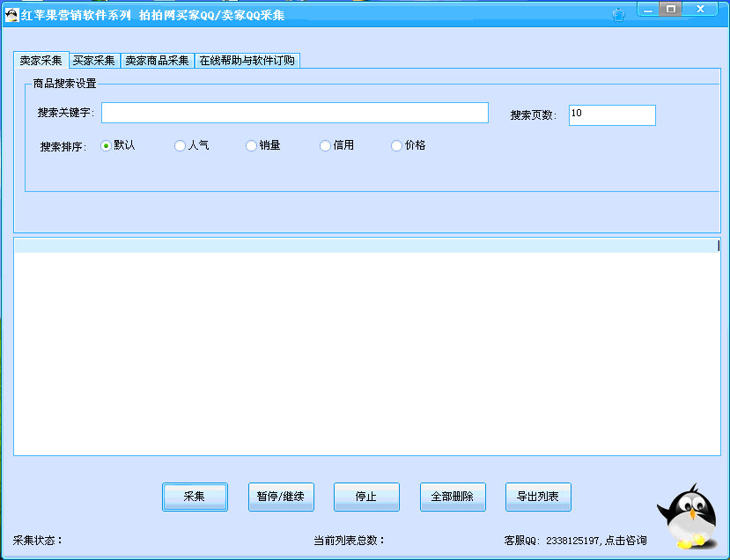The width and height of the screenshot is (730, 560).
Task: Click 采集状态 status label
Action: [x=37, y=541]
